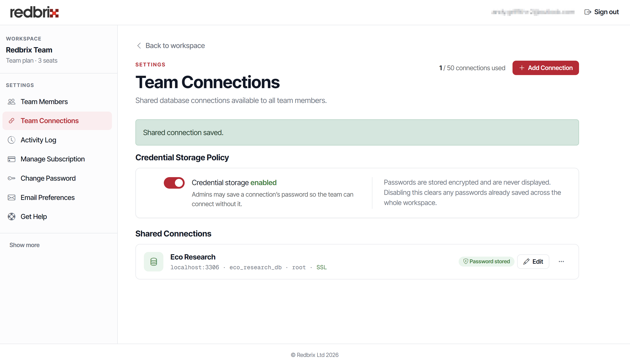Click the Eco Research database icon
The width and height of the screenshot is (630, 364).
[x=154, y=262]
